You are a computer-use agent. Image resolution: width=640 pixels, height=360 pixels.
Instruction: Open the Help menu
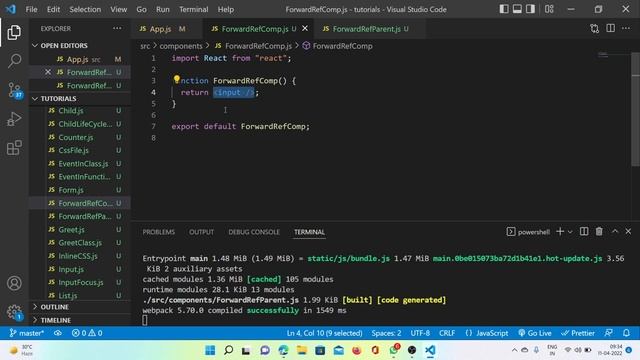pyautogui.click(x=226, y=9)
